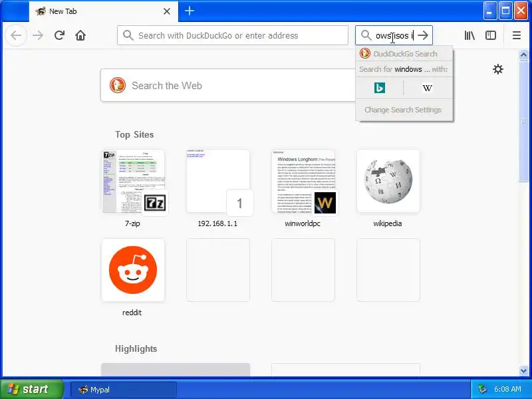The width and height of the screenshot is (532, 399).
Task: Open the Library bookshelf icon
Action: coord(469,35)
